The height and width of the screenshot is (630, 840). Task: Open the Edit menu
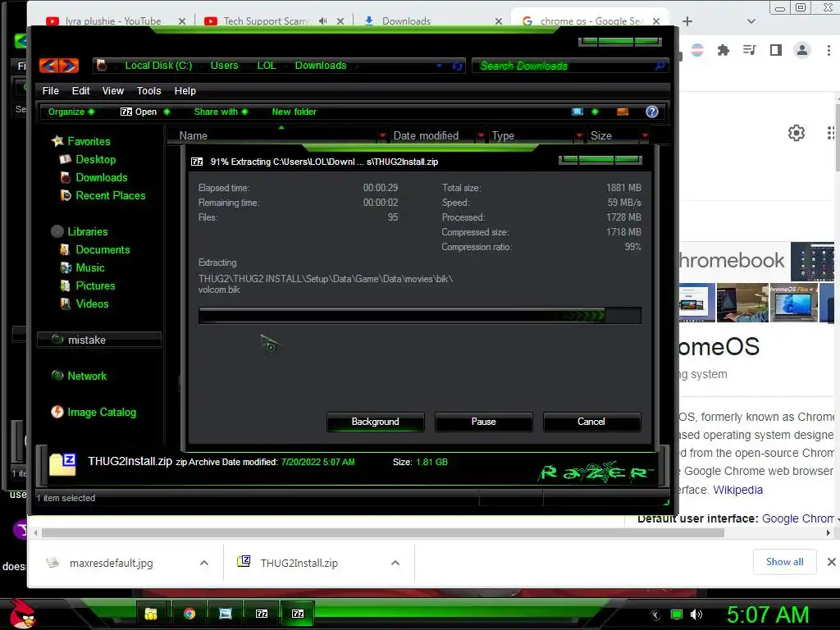coord(81,91)
